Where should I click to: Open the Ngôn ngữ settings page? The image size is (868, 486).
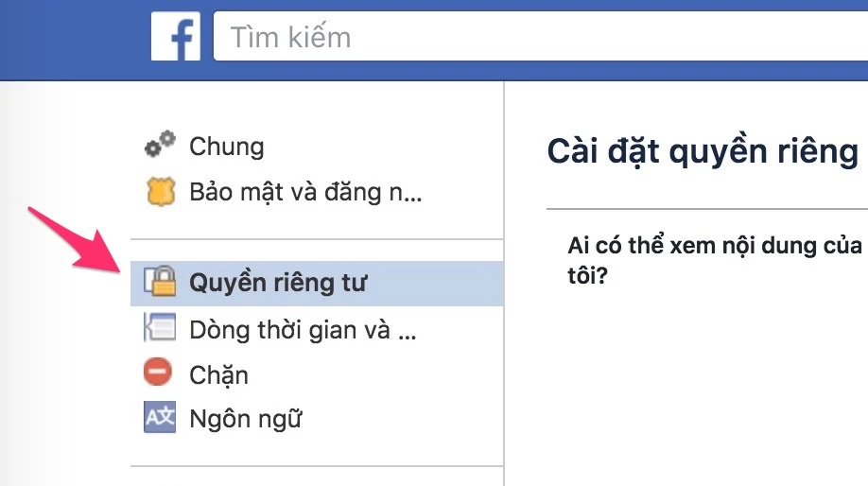[x=245, y=418]
